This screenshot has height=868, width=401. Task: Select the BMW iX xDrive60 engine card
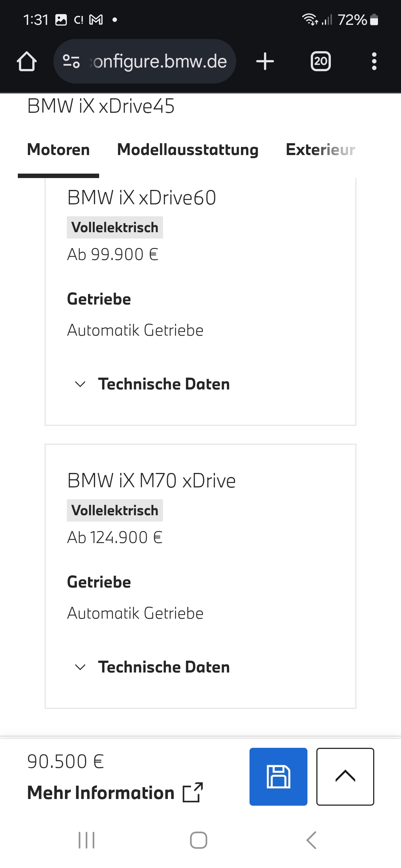point(200,302)
